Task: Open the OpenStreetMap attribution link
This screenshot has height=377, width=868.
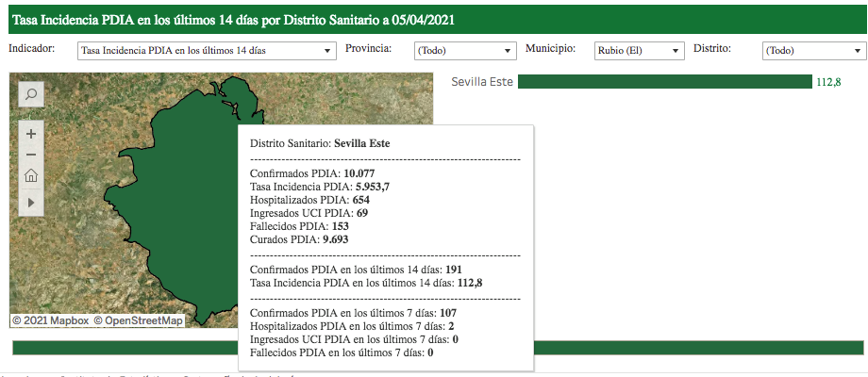Action: 138,320
